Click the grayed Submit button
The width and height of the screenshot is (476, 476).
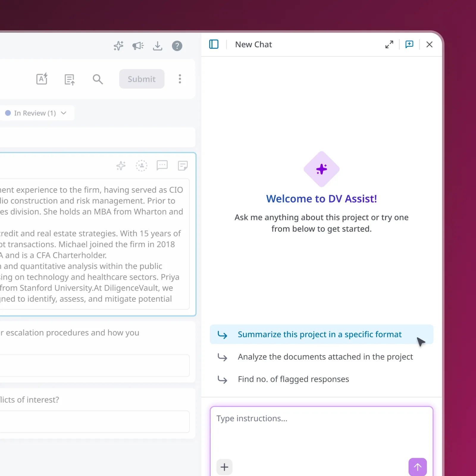(x=142, y=79)
